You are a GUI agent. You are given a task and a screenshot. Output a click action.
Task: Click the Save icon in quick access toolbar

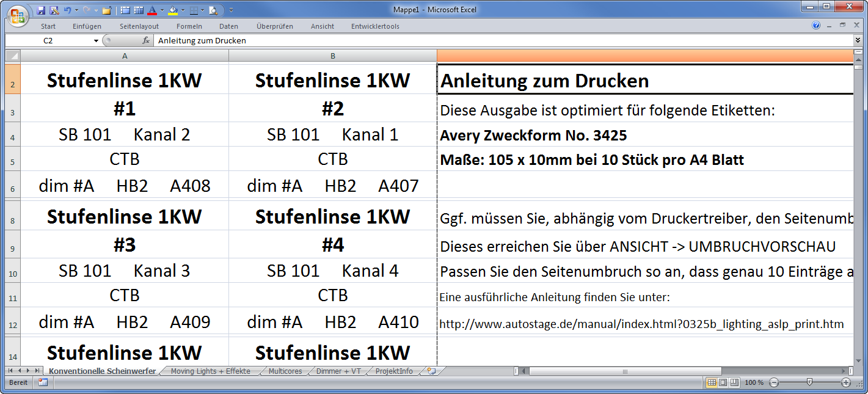(41, 10)
